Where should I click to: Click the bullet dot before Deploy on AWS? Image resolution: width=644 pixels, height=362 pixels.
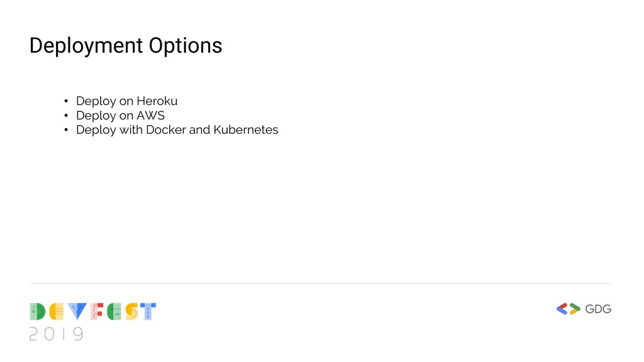pos(66,116)
